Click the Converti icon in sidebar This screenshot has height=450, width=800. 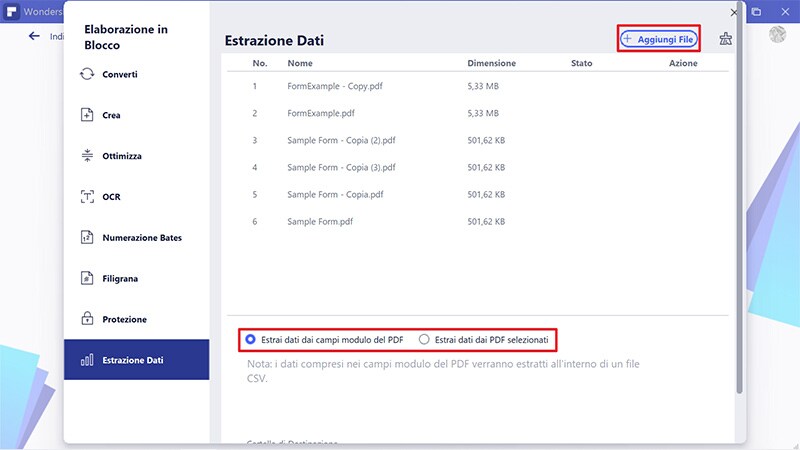pos(87,74)
